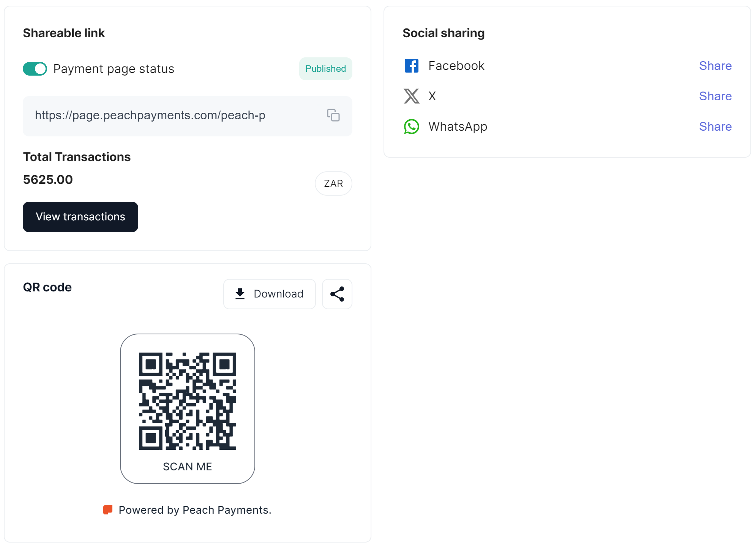Click the page.peachpayments.com URL field

[x=188, y=116]
